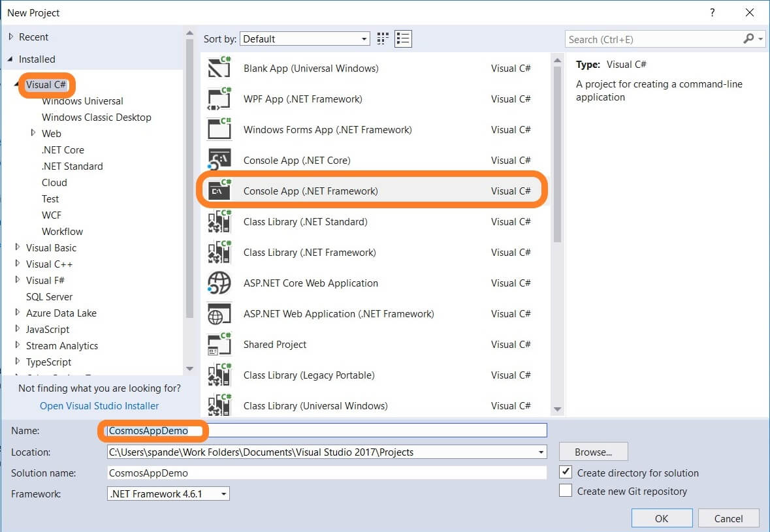Click the ASP.NET Core Web Application globe icon

[219, 283]
